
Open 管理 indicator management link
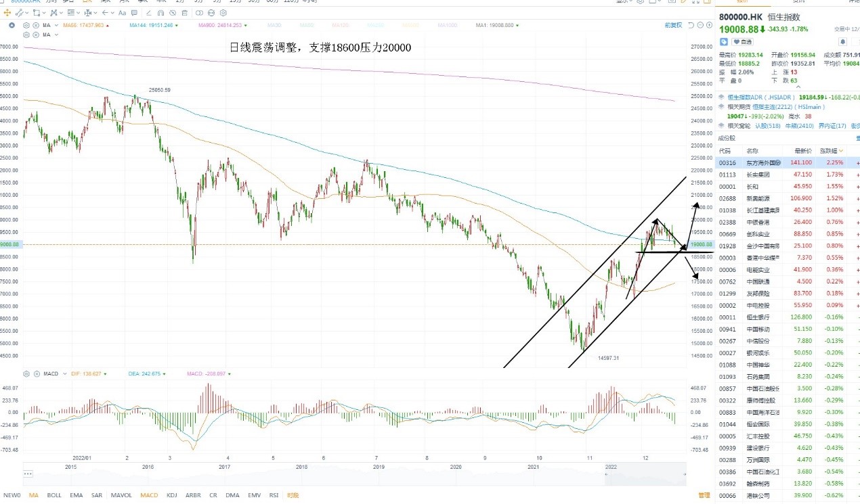point(704,495)
